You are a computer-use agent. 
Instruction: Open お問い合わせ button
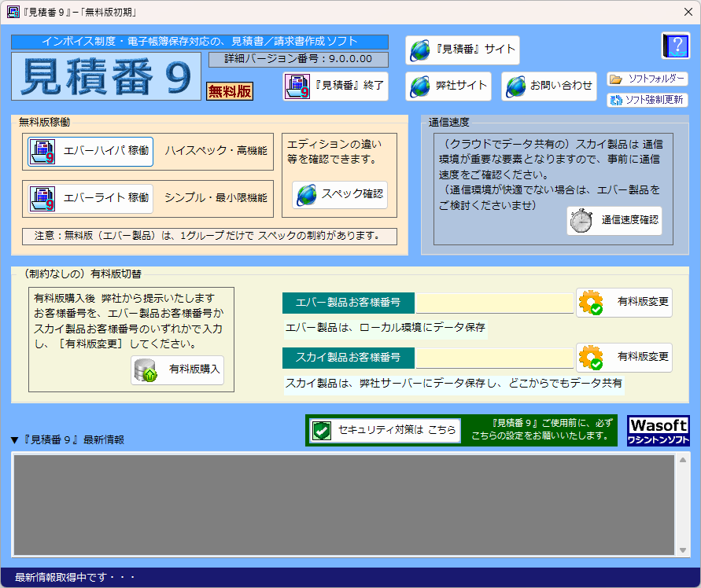(x=549, y=86)
